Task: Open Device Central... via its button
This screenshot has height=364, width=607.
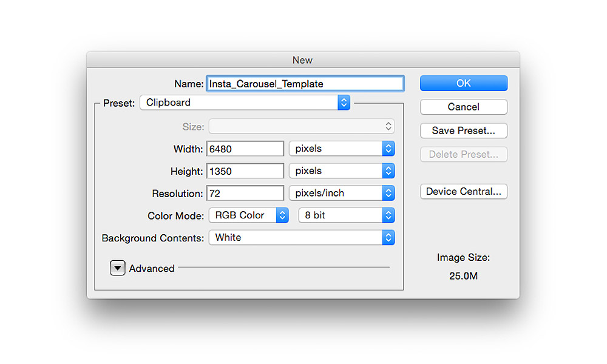Action: (463, 192)
